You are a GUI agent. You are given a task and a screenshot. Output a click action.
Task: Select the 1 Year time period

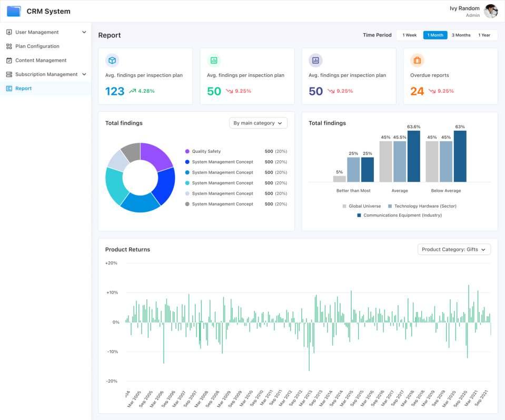coord(484,35)
